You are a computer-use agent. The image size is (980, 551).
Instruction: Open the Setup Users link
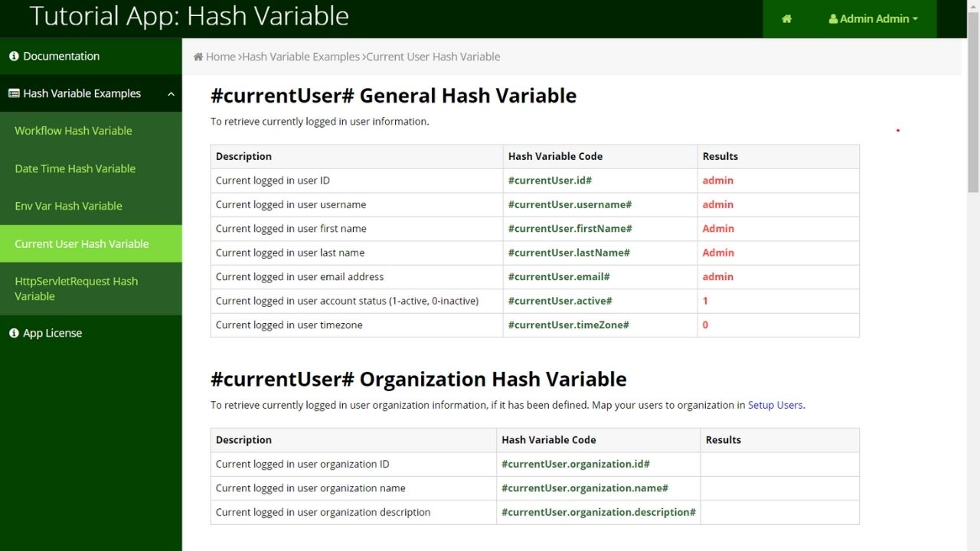click(x=776, y=405)
